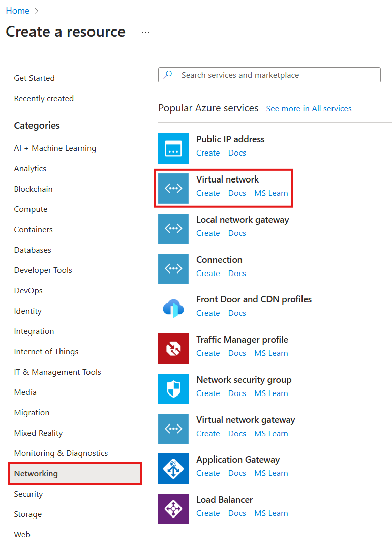
Task: Click the Home breadcrumb link
Action: pos(18,10)
